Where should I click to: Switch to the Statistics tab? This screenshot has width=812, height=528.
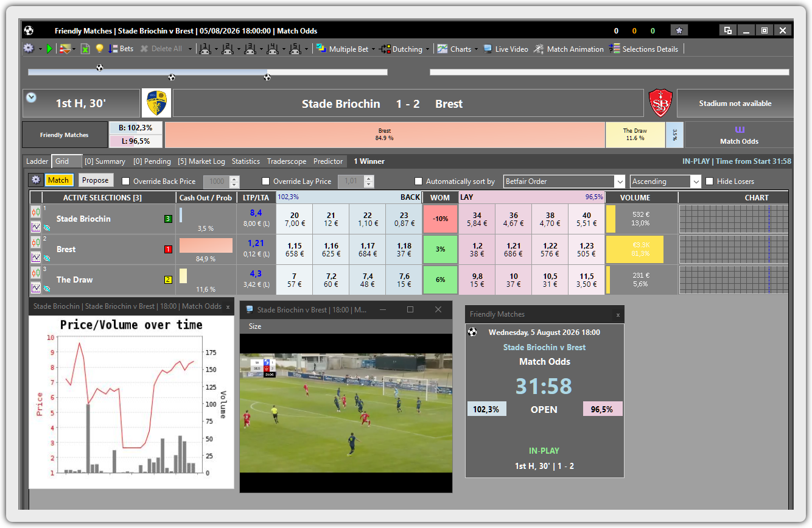click(245, 161)
